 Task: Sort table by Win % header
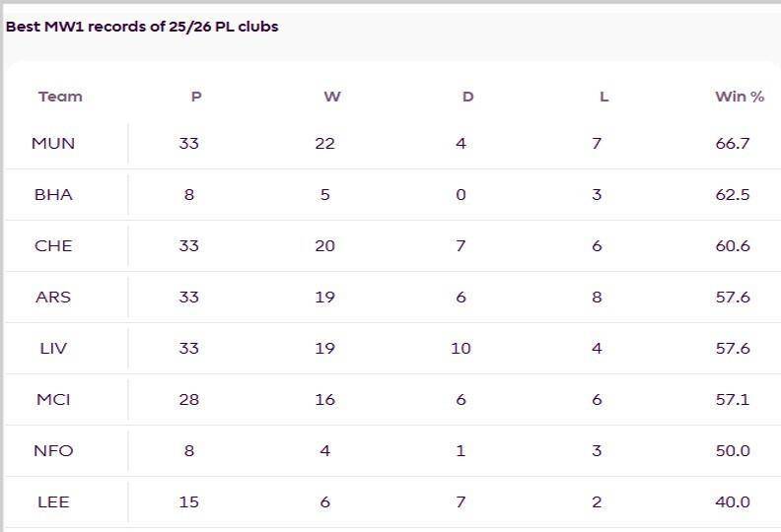[x=739, y=97]
